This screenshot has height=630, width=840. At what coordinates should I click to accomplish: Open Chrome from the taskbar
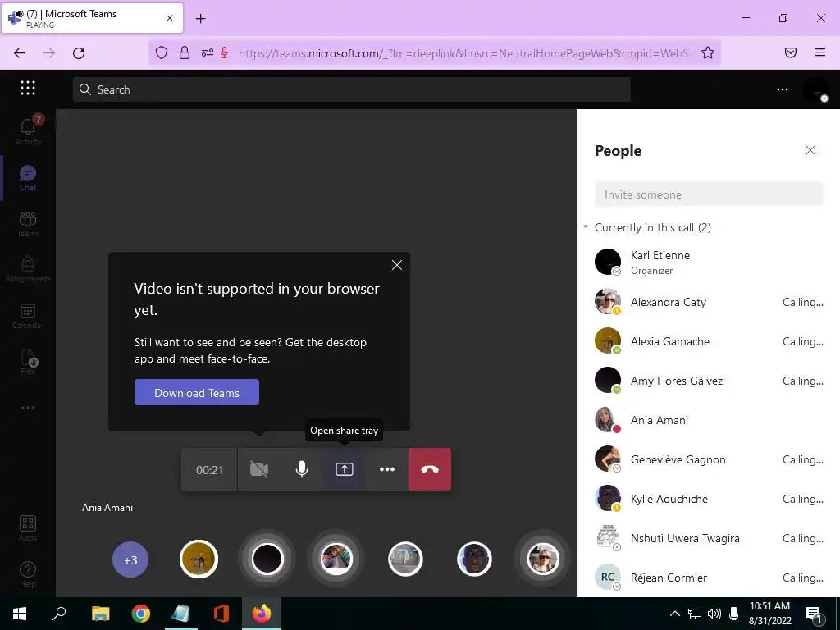141,614
